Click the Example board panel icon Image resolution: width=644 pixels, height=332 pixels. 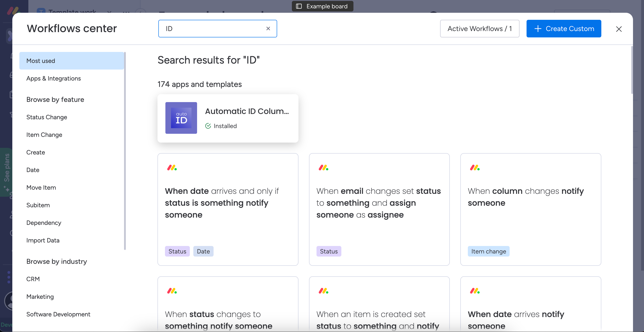tap(299, 6)
